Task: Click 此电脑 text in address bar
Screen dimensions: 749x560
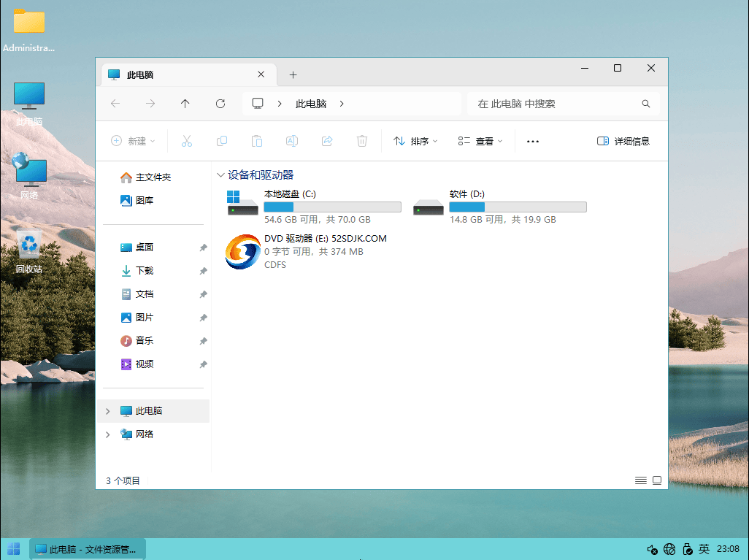Action: (311, 104)
